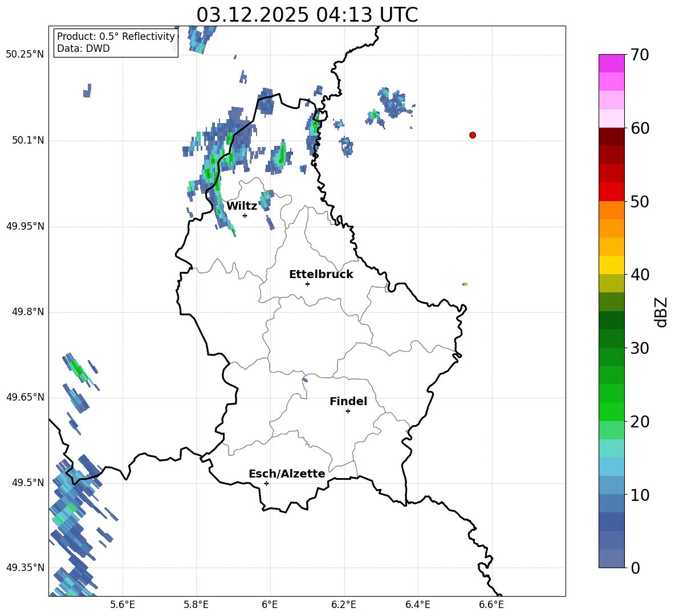Click the Wiltz city label

pyautogui.click(x=242, y=206)
